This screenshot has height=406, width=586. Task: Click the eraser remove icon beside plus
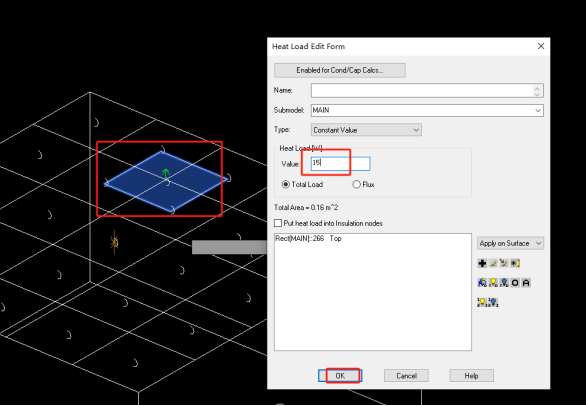[493, 263]
